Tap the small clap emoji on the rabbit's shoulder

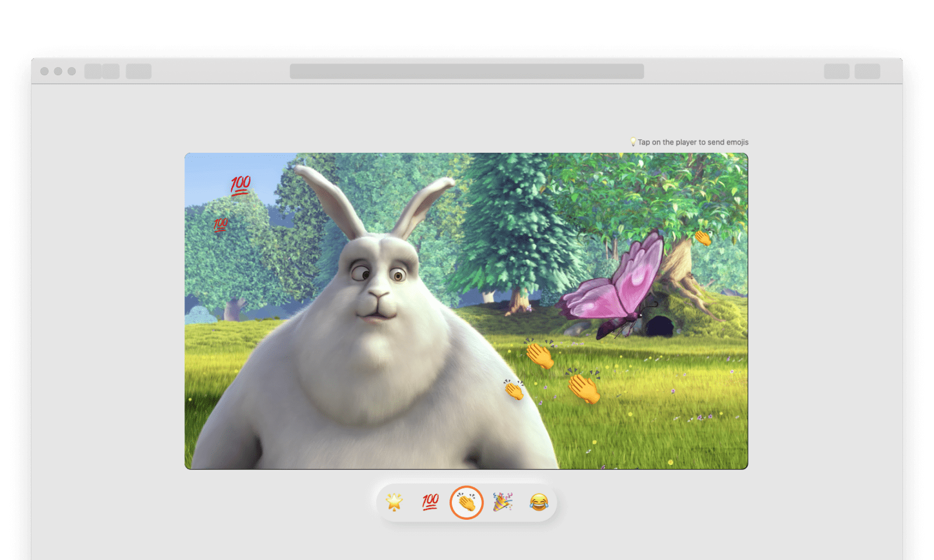click(x=514, y=390)
